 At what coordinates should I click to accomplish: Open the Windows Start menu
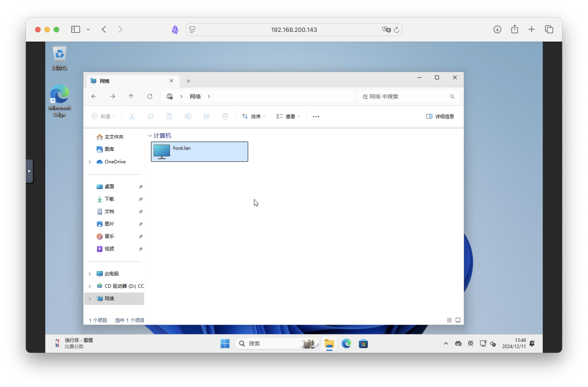pos(225,344)
